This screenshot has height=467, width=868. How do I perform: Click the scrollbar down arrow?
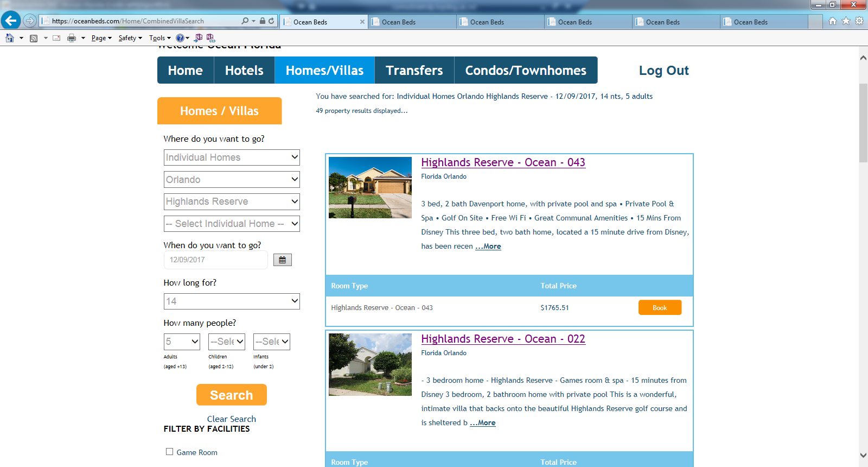point(863,455)
